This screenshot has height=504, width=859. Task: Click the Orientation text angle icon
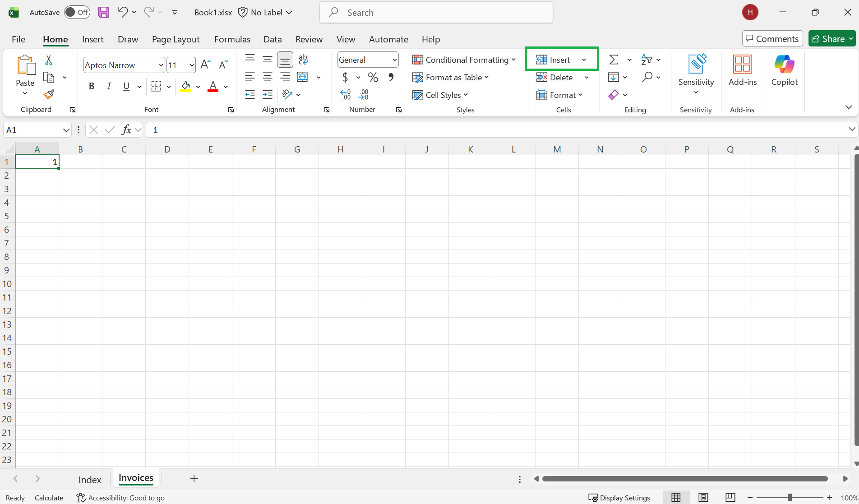(286, 94)
